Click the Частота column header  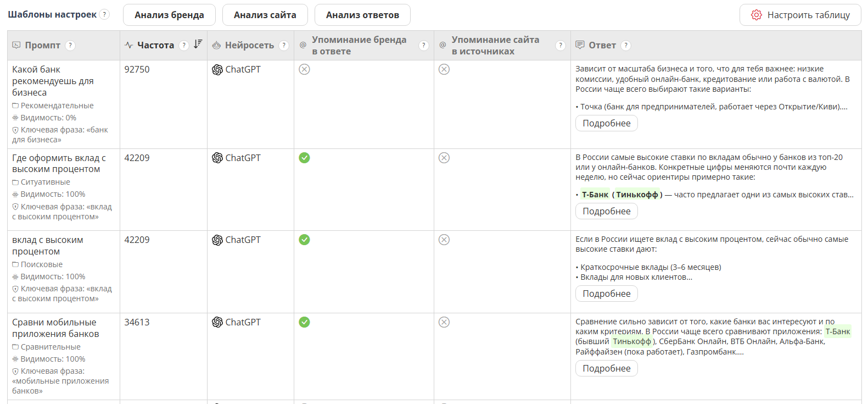pos(155,46)
